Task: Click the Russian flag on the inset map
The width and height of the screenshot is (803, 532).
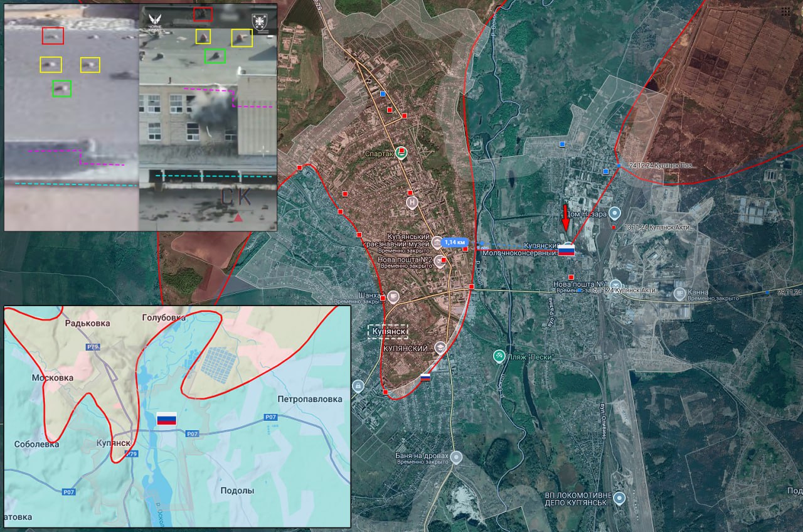Action: click(166, 420)
